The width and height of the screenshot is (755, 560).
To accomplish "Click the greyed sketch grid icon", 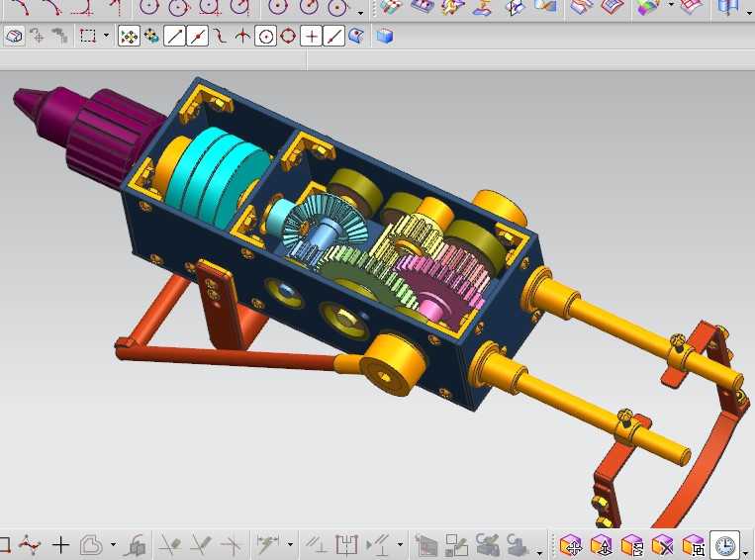I will pos(426,545).
